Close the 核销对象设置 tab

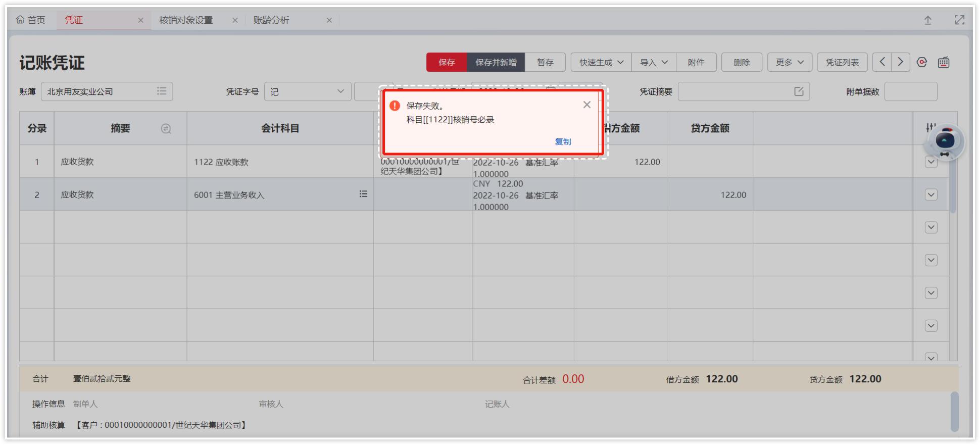tap(235, 20)
